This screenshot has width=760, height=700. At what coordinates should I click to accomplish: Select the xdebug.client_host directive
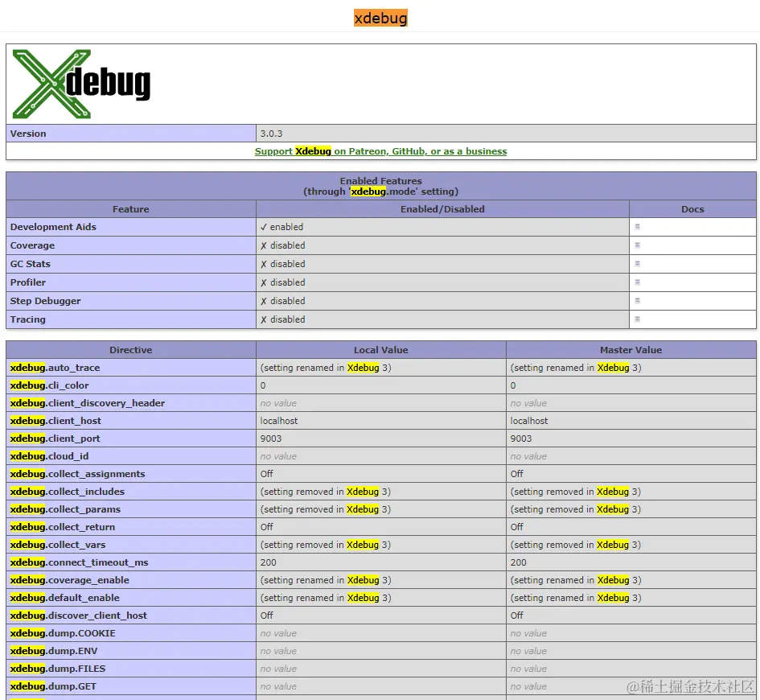[55, 421]
